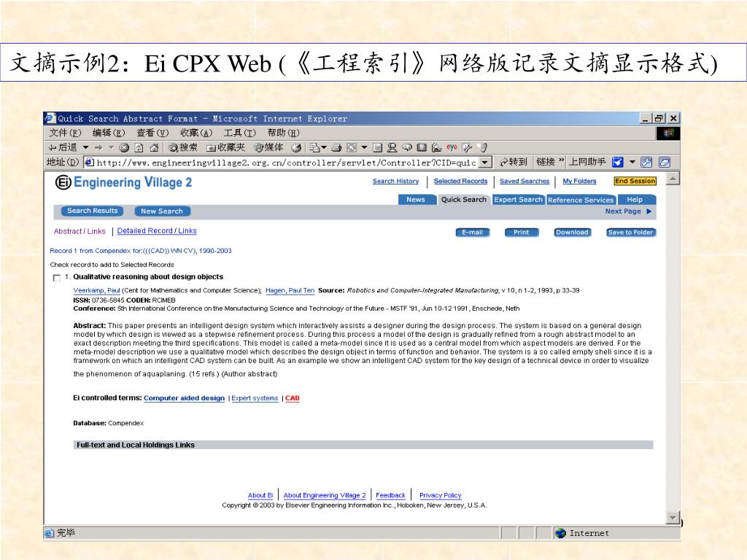Click the E-mail button
This screenshot has width=747, height=560.
click(473, 233)
